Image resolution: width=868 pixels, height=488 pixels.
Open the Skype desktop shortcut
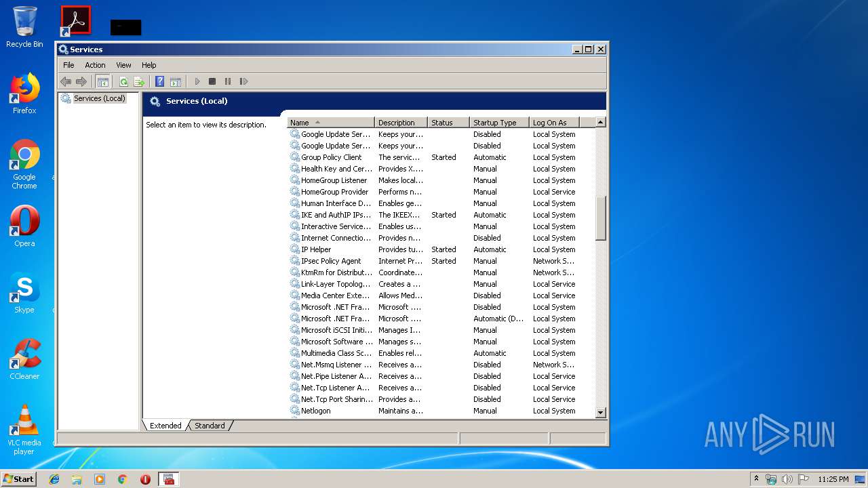coord(24,293)
